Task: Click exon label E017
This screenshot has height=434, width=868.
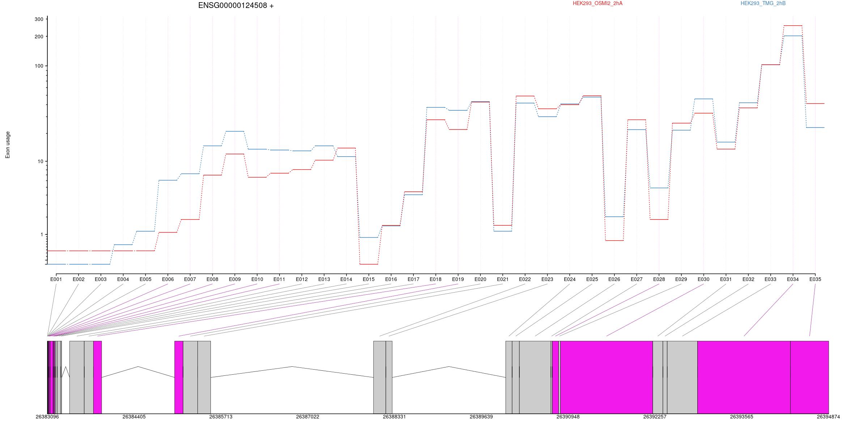Action: [413, 279]
